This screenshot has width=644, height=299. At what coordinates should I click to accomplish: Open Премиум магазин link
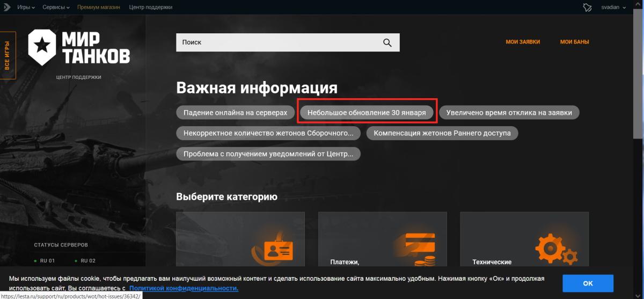[99, 8]
